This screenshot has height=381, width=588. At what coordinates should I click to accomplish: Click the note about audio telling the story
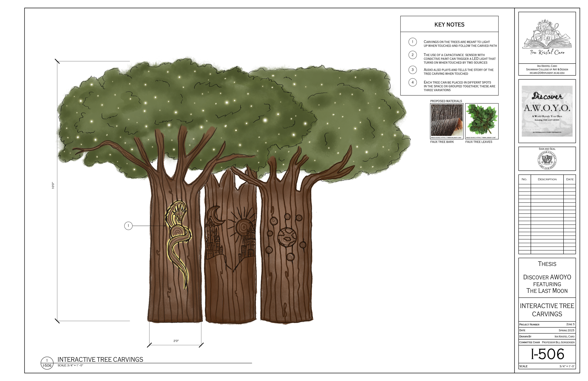click(459, 72)
